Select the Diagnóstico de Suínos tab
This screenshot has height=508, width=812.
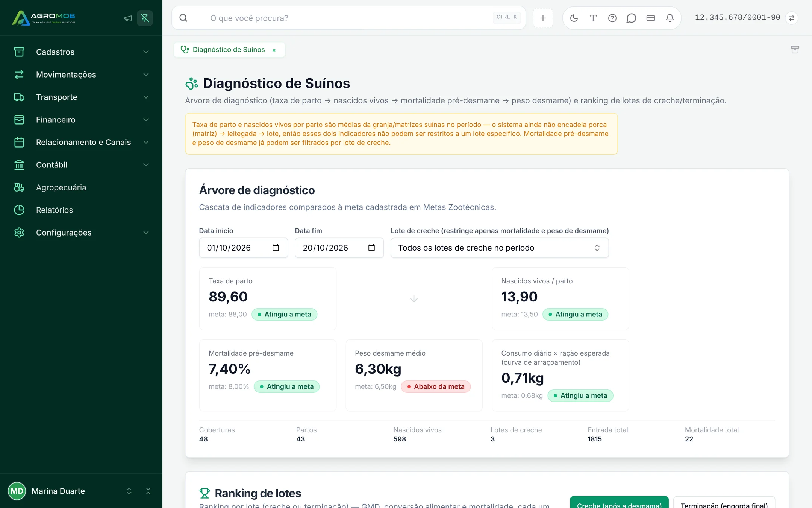[x=229, y=50]
